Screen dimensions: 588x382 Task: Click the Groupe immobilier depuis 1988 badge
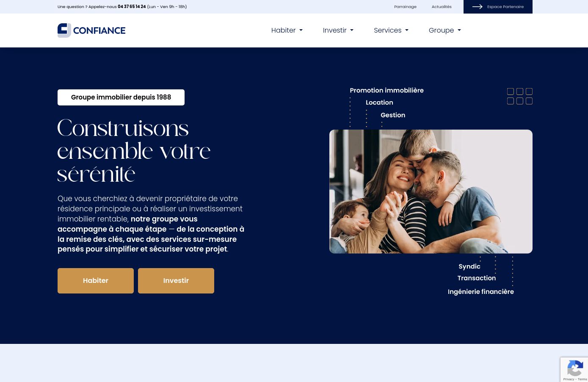click(x=121, y=97)
